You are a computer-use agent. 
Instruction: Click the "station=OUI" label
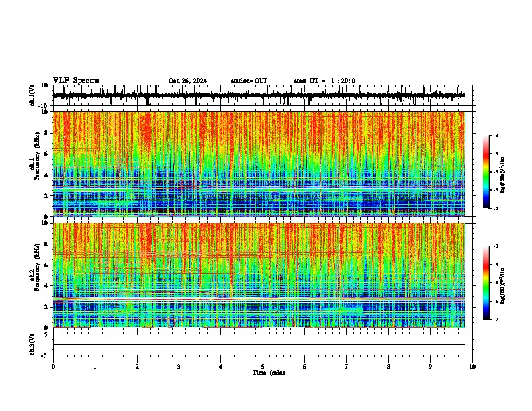point(249,81)
